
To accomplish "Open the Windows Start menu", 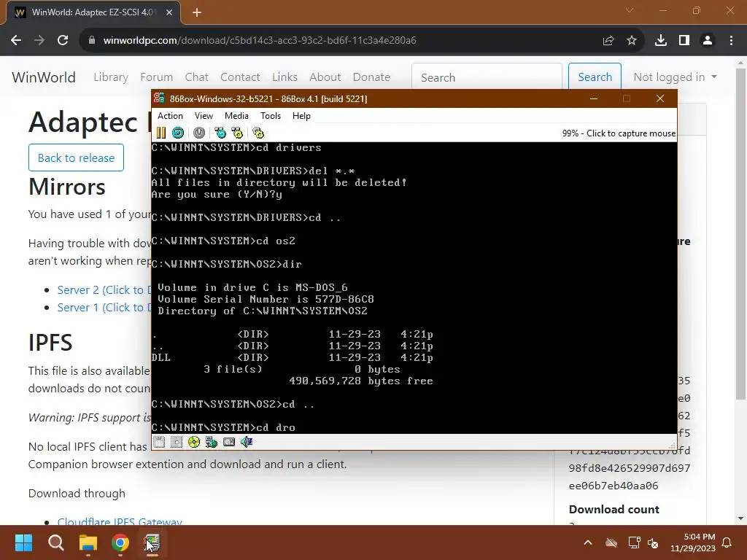I will [23, 542].
